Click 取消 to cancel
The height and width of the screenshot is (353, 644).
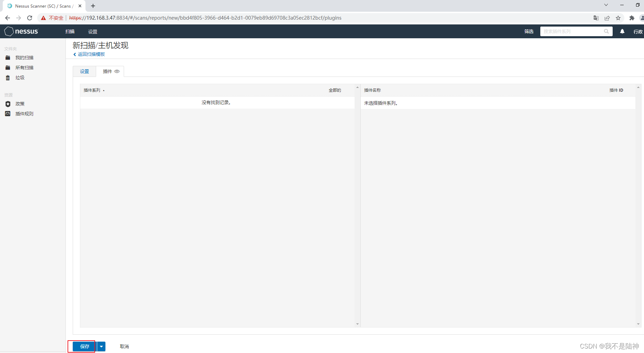click(x=124, y=346)
